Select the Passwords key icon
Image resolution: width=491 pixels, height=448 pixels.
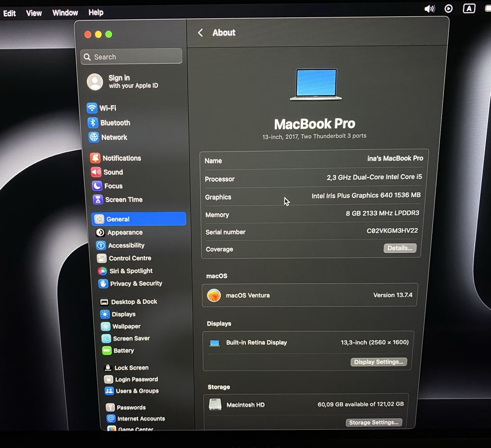110,407
